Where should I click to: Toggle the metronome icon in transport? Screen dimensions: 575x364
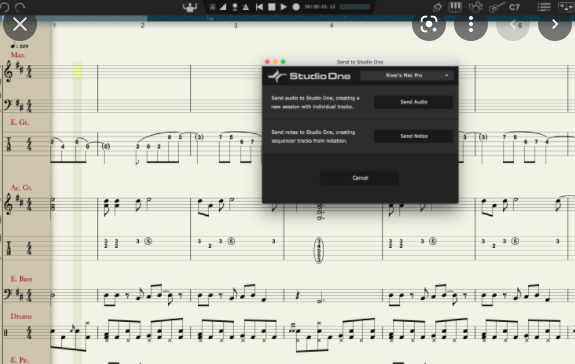246,7
